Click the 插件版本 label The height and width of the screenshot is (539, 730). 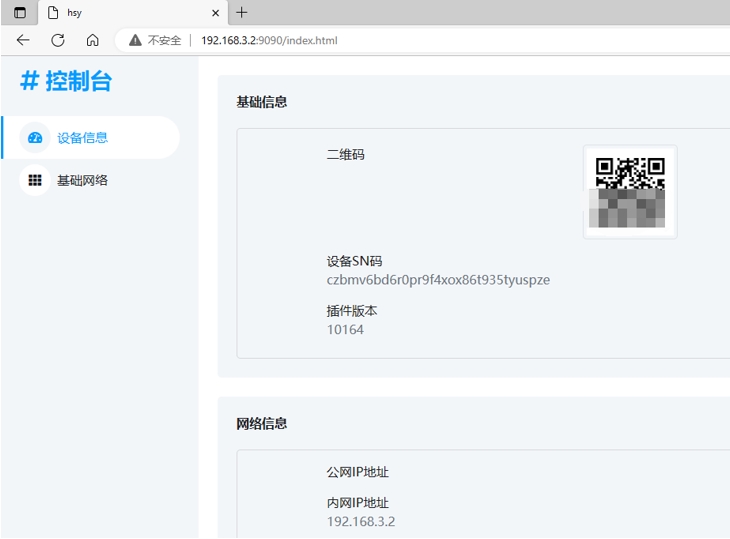pyautogui.click(x=351, y=311)
